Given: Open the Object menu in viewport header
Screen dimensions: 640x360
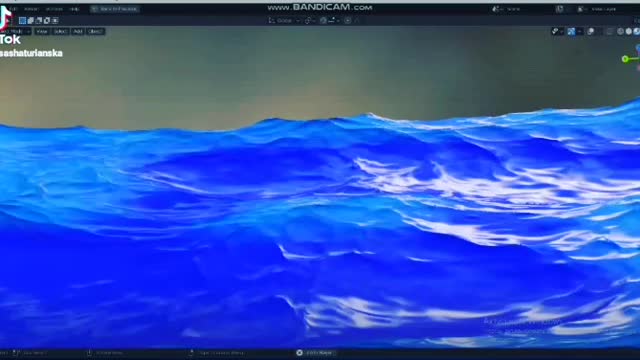Looking at the screenshot, I should (x=95, y=31).
